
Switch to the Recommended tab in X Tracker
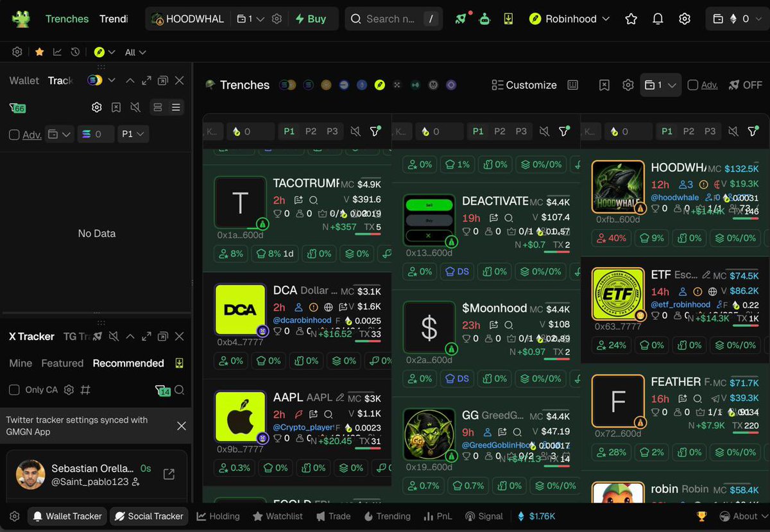(x=128, y=363)
